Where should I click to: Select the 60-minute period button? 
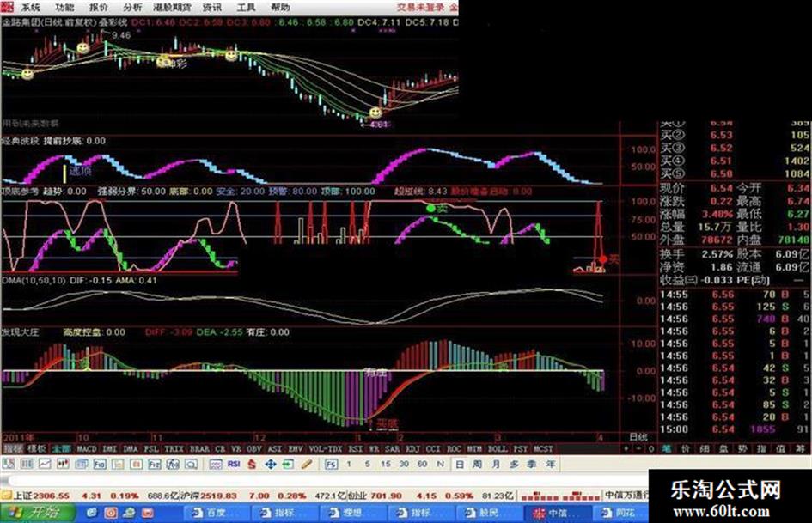click(422, 465)
